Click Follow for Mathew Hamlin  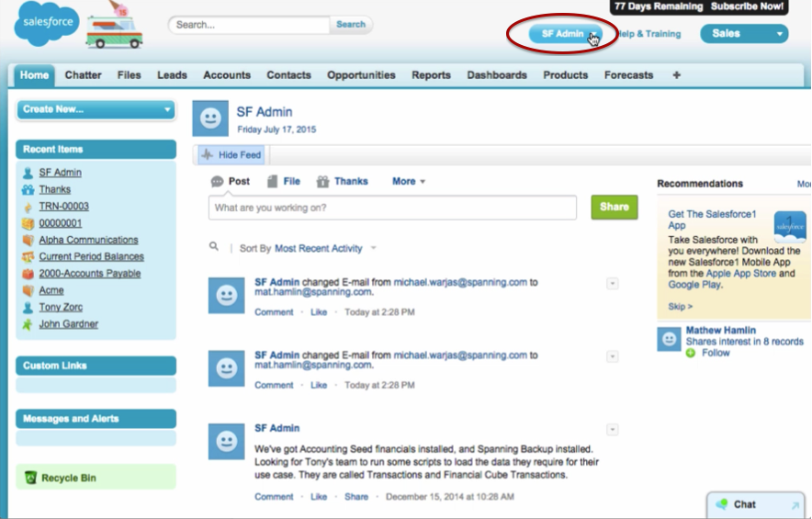(x=716, y=353)
